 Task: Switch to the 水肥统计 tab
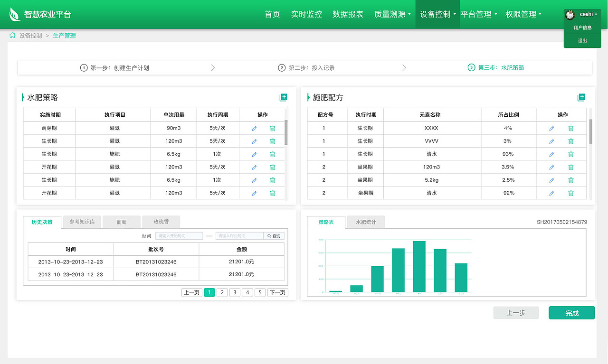tap(366, 222)
